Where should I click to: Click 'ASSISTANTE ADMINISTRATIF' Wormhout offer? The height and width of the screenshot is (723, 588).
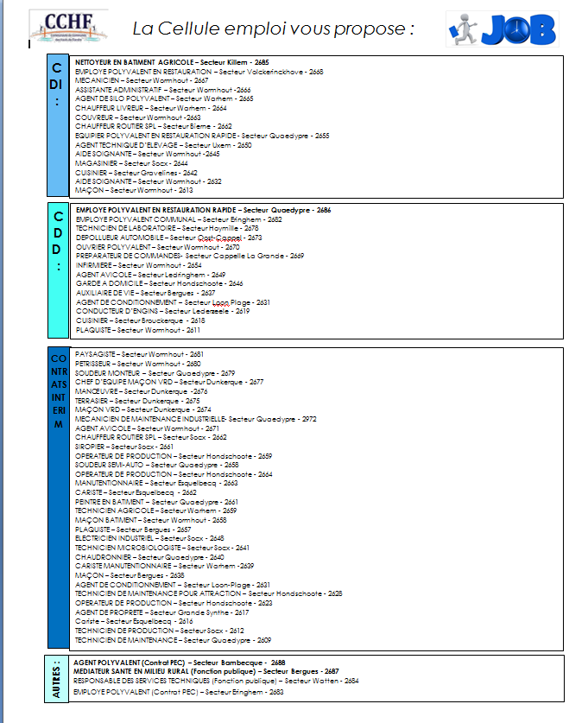[x=162, y=90]
